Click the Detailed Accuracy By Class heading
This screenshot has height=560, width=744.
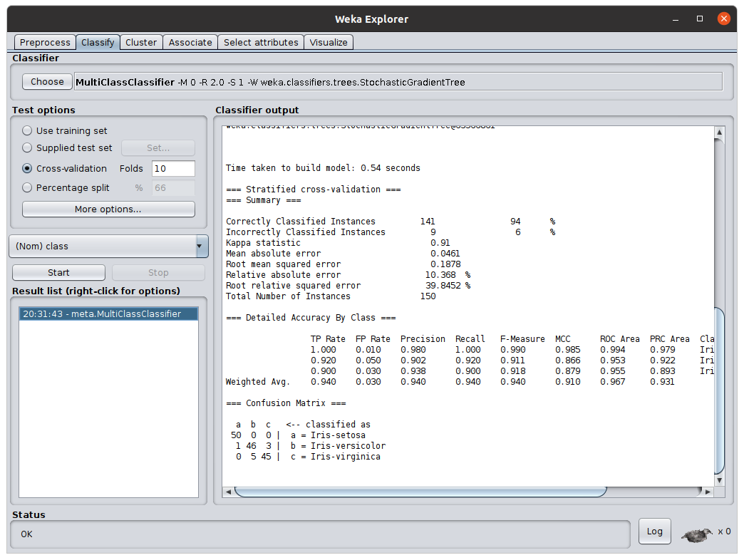(x=311, y=318)
